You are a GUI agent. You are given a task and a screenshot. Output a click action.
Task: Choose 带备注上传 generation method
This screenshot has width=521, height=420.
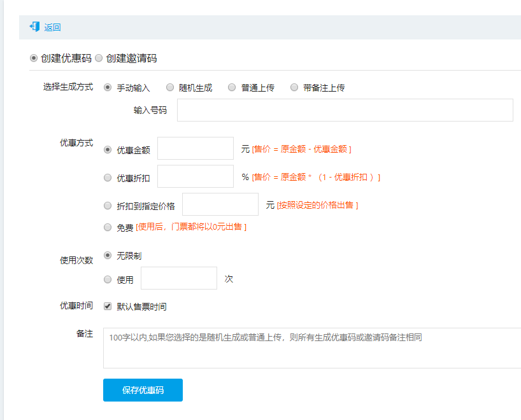click(294, 87)
